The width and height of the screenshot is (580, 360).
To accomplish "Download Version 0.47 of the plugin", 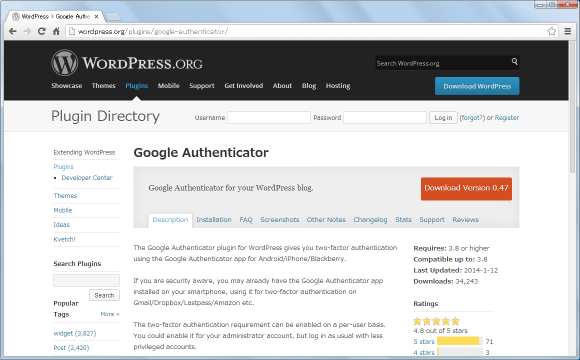I will click(x=466, y=189).
